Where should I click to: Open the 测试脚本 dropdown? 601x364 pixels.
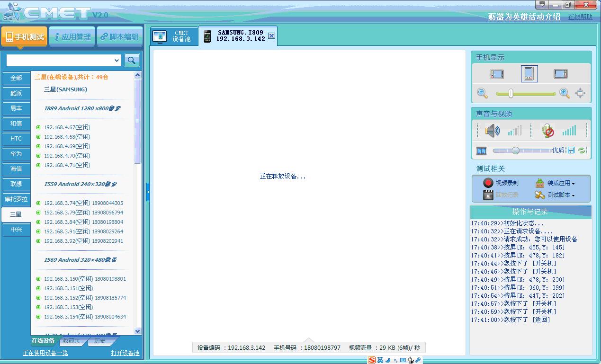point(555,195)
